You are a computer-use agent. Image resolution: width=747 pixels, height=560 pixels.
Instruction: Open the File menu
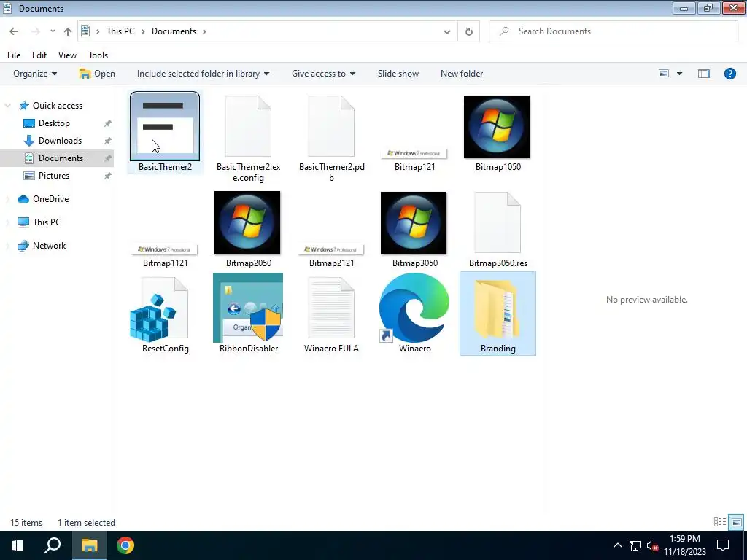point(14,55)
